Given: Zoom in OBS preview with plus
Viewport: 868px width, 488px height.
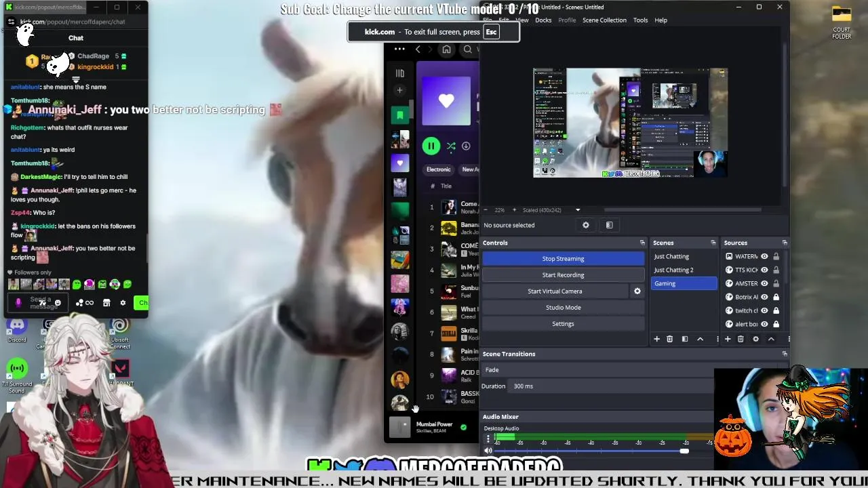Looking at the screenshot, I should [x=514, y=210].
